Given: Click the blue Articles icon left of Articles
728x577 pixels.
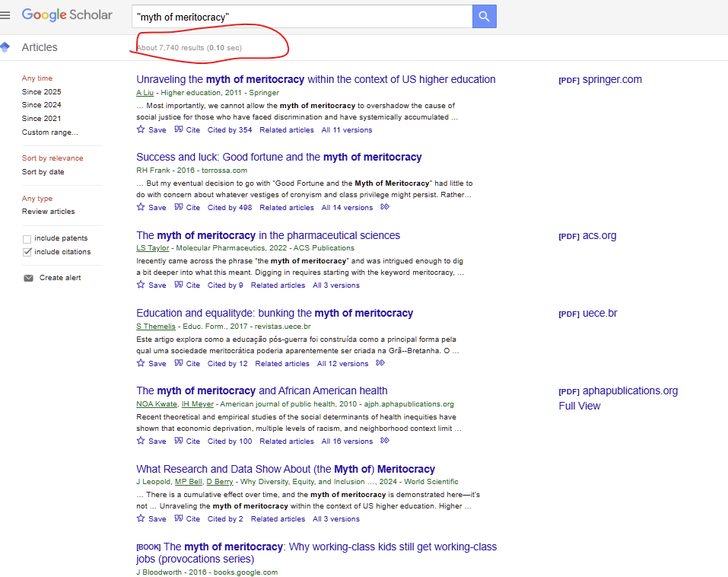Looking at the screenshot, I should point(5,47).
